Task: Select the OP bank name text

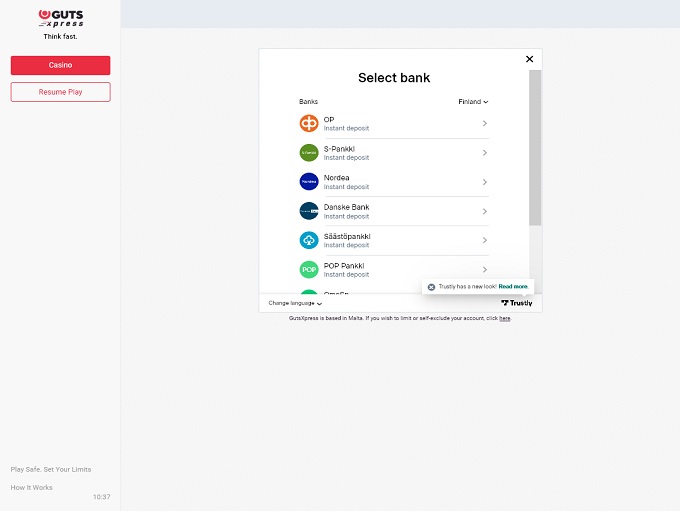Action: pos(329,119)
